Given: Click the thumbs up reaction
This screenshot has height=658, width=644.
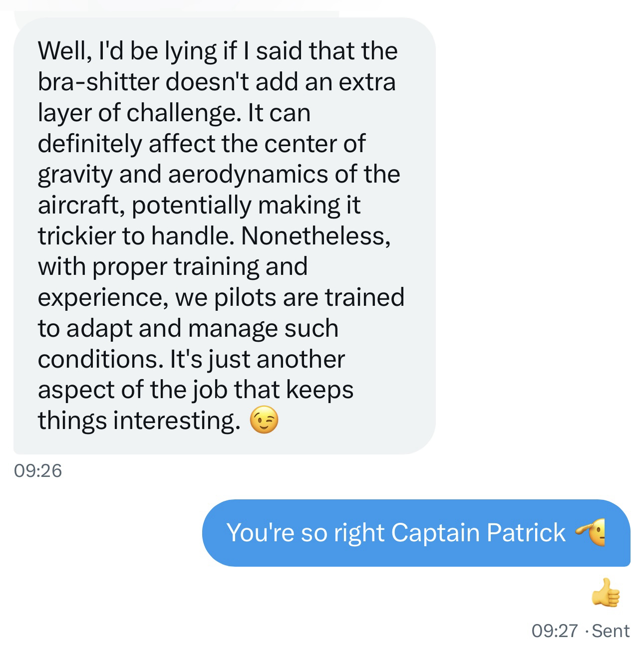Looking at the screenshot, I should click(606, 593).
